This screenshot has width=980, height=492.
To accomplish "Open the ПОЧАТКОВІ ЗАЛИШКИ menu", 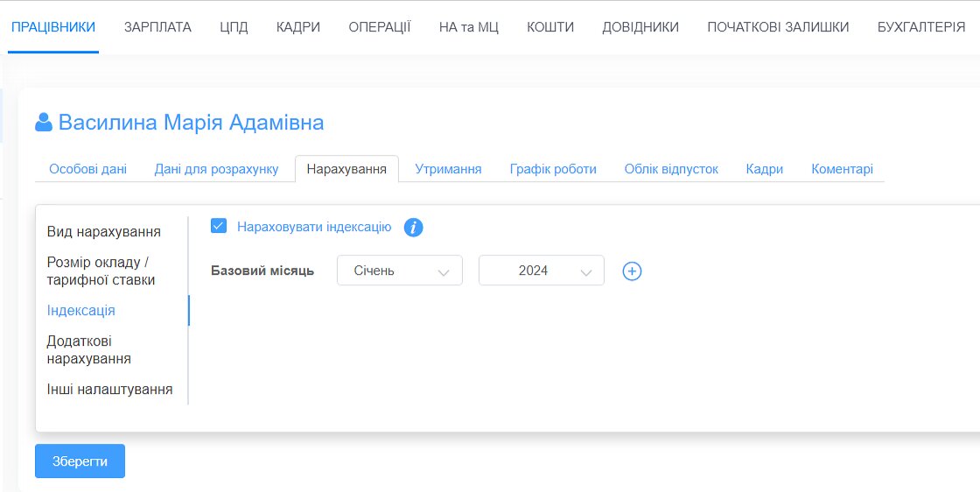I will point(778,27).
